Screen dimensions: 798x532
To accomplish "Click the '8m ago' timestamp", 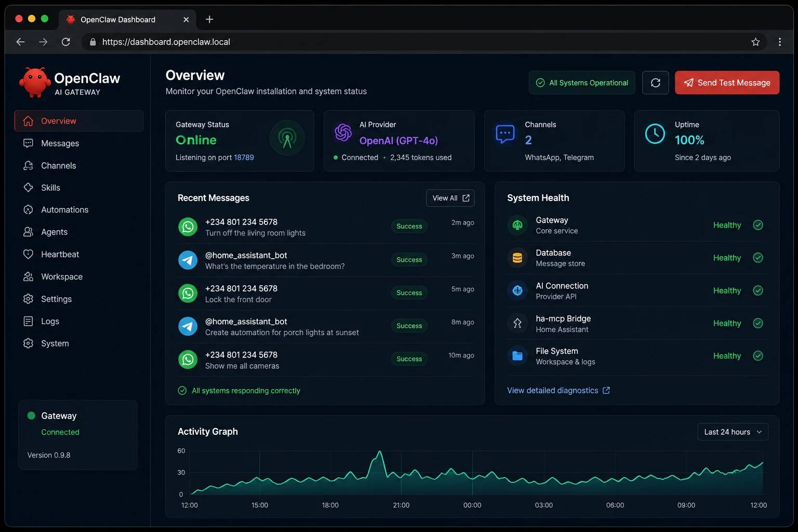I will [462, 322].
